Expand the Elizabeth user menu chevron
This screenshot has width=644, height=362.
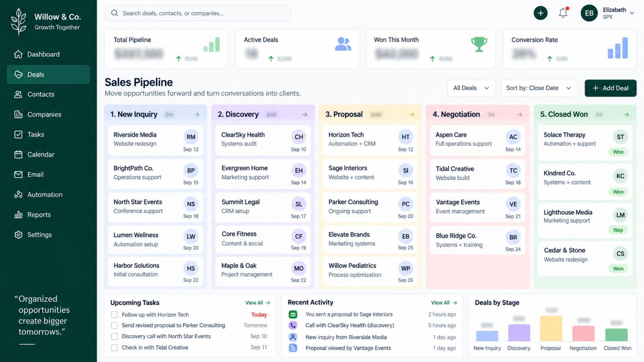(x=632, y=13)
